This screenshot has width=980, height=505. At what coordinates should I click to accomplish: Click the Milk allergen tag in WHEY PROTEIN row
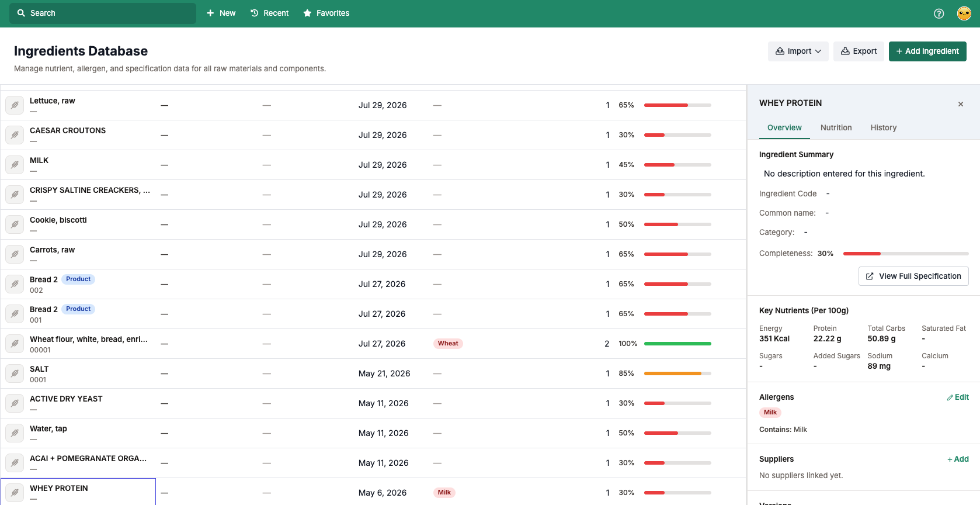pos(444,493)
